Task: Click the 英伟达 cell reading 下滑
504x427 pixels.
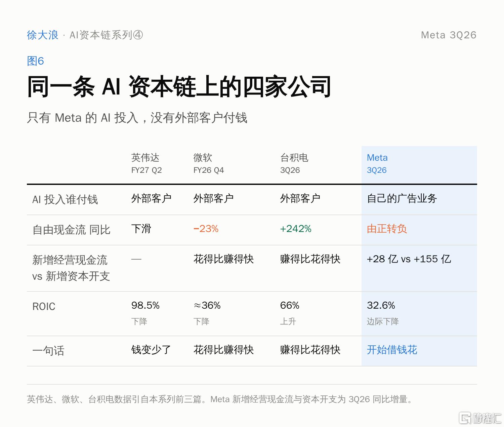Action: (141, 229)
